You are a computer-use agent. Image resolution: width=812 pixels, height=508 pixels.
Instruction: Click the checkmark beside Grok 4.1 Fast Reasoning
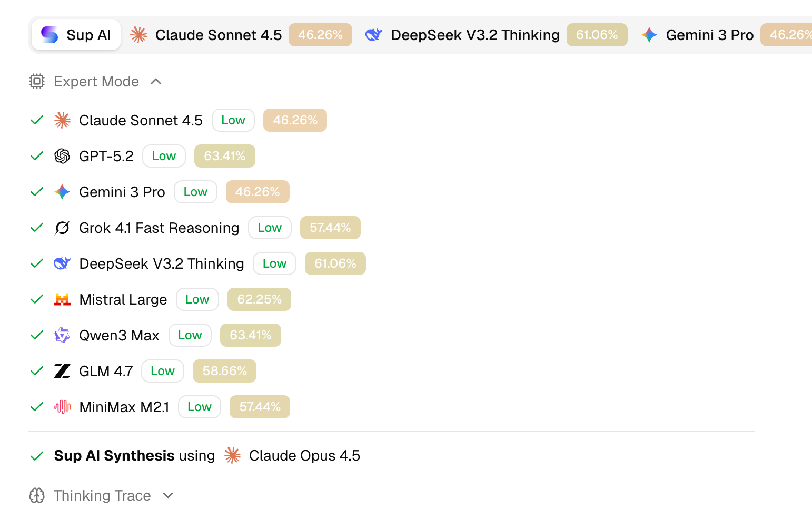click(37, 228)
